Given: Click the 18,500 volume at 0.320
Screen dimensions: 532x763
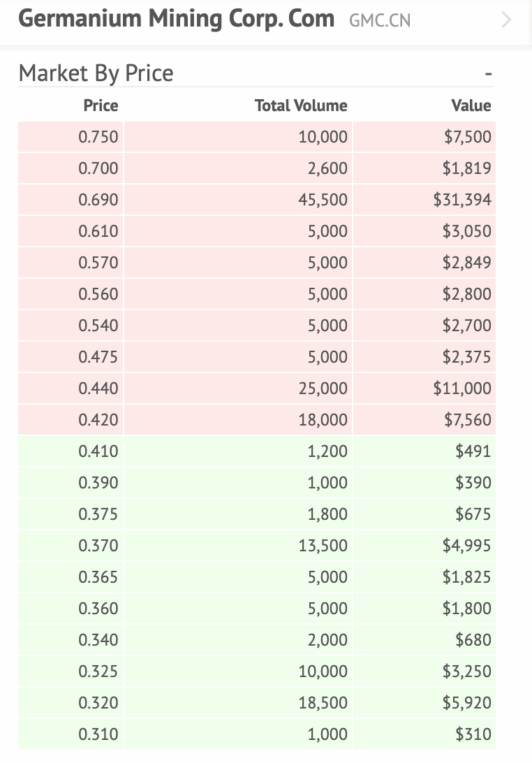Looking at the screenshot, I should [323, 703].
